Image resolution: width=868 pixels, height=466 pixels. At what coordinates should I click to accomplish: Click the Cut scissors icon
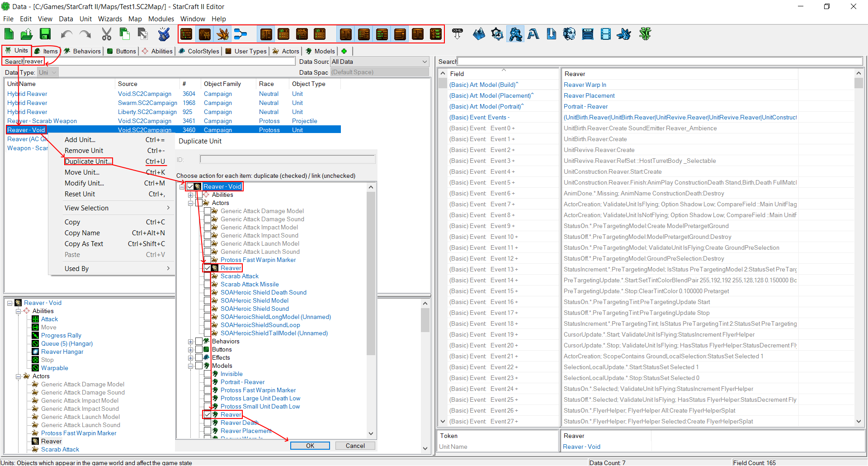pyautogui.click(x=107, y=34)
